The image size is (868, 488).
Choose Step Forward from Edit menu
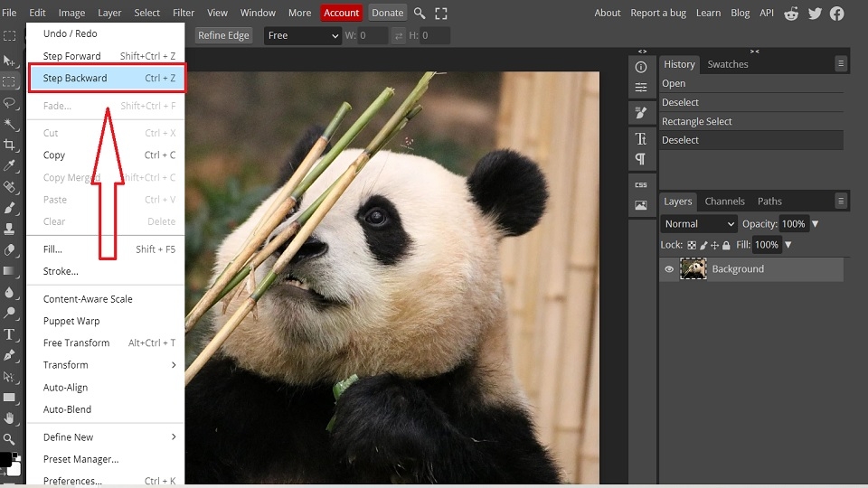[x=106, y=56]
